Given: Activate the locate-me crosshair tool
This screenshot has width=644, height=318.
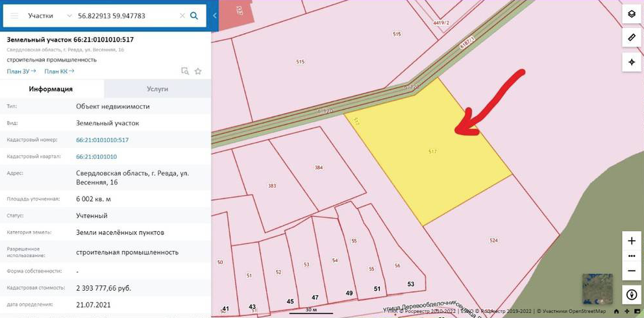Looking at the screenshot, I should pyautogui.click(x=632, y=62).
